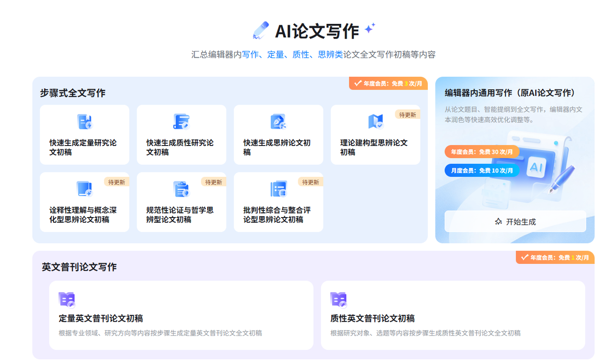Click the 诠释性理解与概念深化型 card icon
Image resolution: width=611 pixels, height=364 pixels.
click(x=84, y=189)
